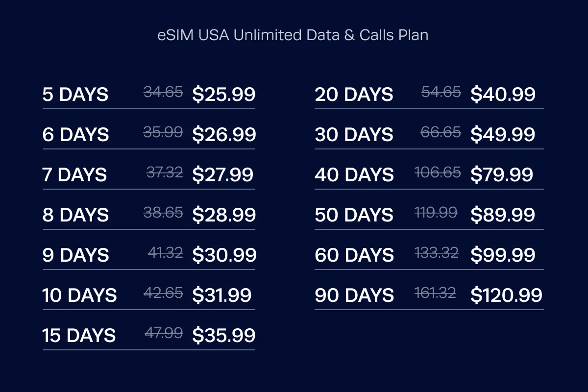588x392 pixels.
Task: Select the 5 DAYS plan label
Action: [75, 94]
